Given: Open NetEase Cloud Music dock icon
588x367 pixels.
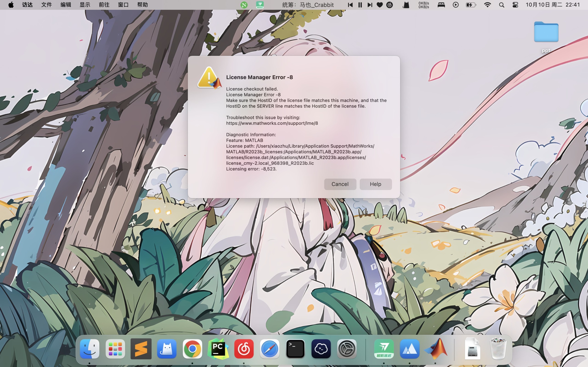Looking at the screenshot, I should 244,349.
